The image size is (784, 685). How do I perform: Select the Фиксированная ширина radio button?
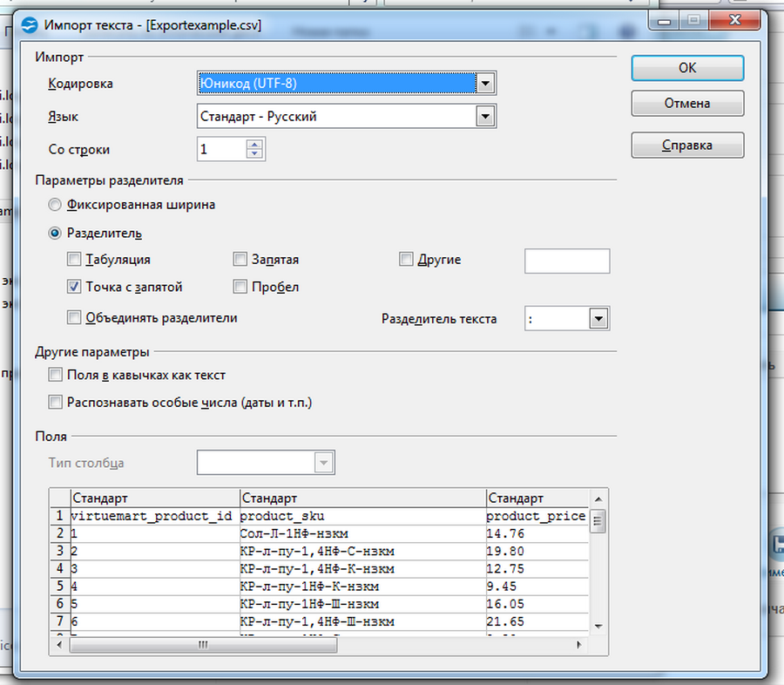[56, 205]
